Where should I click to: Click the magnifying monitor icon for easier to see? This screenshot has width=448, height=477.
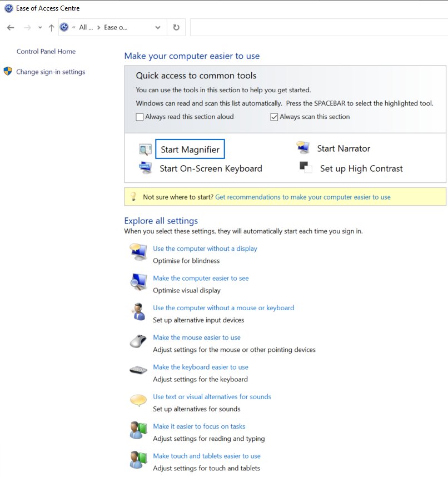pos(139,282)
